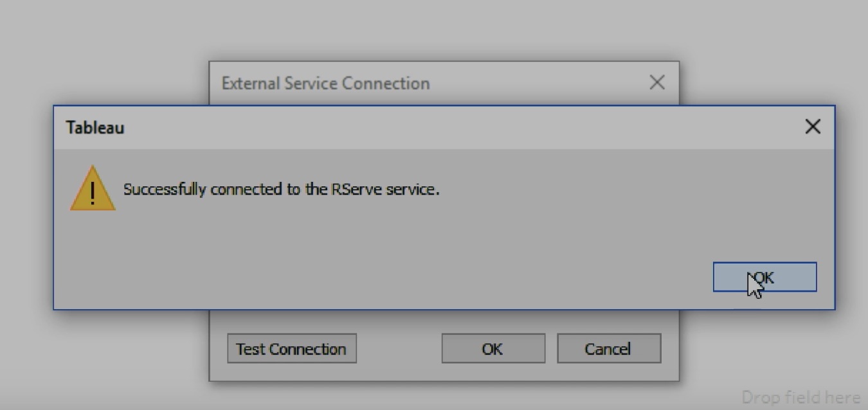Click the "Tableau" title text
This screenshot has height=410, width=868.
pos(95,127)
